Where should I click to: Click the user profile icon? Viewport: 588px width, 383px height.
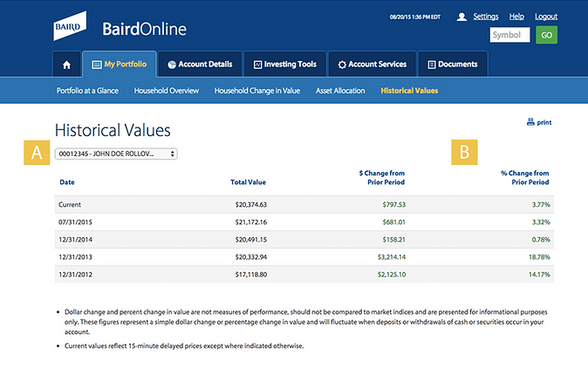point(462,17)
